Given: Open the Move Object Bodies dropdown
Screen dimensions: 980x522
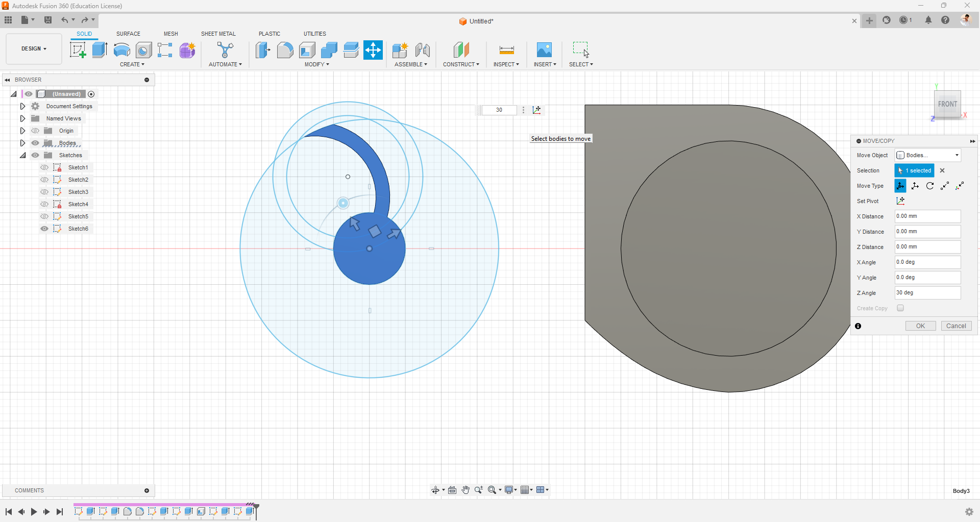Looking at the screenshot, I should 928,155.
